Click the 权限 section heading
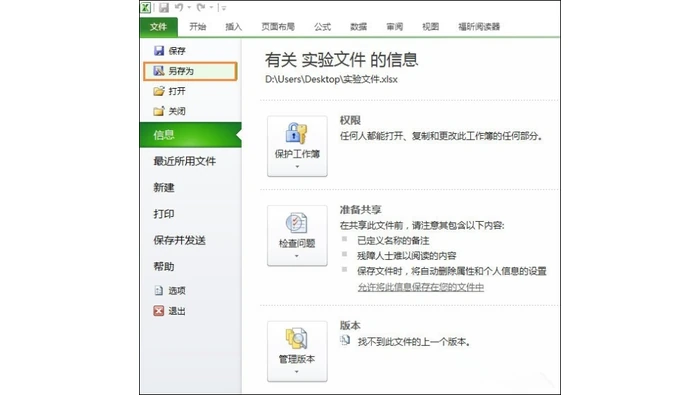This screenshot has height=395, width=700. point(350,120)
